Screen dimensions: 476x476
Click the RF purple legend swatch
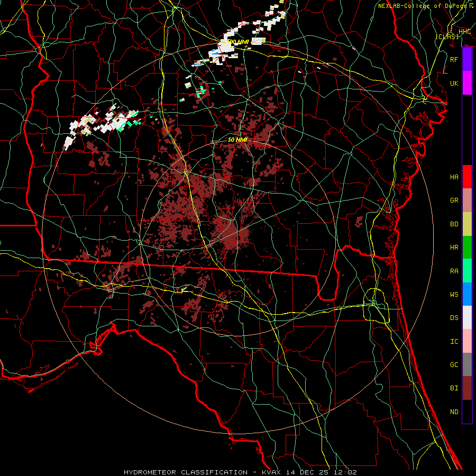(x=467, y=59)
